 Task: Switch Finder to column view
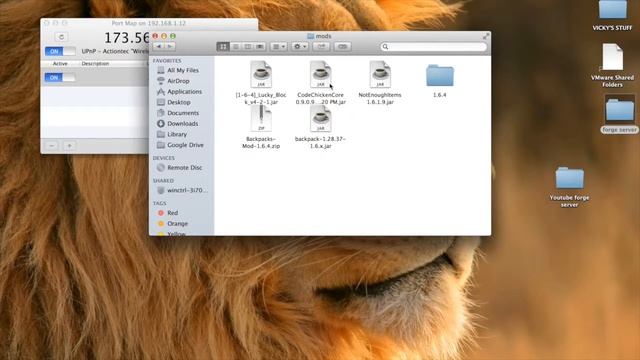(248, 47)
